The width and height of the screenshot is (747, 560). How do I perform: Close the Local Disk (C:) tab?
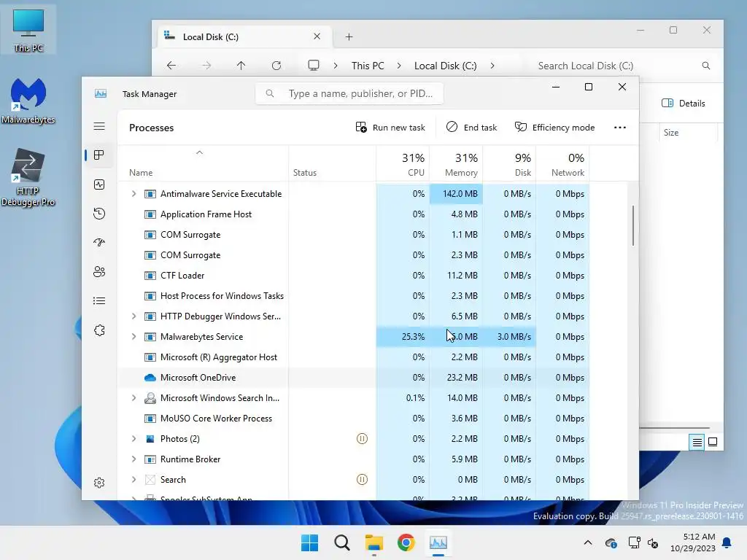coord(317,36)
